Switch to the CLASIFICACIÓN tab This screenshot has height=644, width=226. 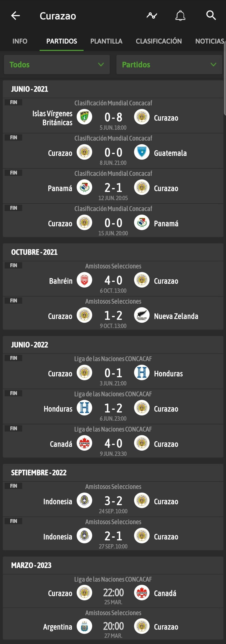[159, 41]
